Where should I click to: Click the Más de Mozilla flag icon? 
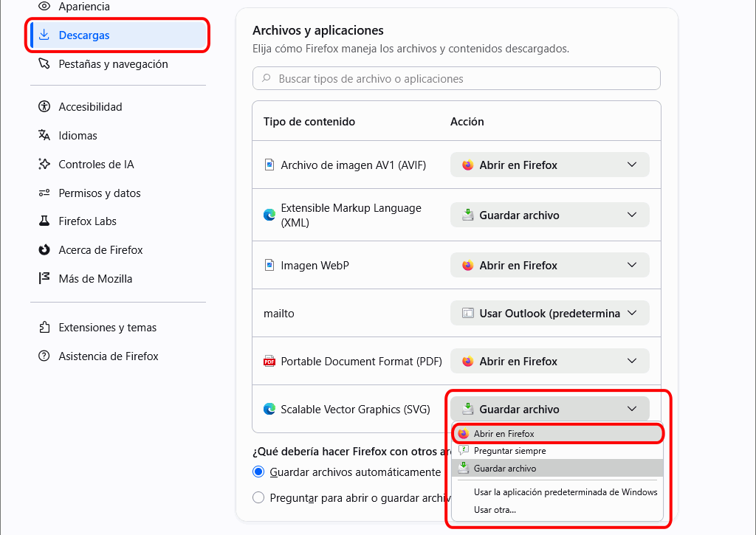point(44,278)
